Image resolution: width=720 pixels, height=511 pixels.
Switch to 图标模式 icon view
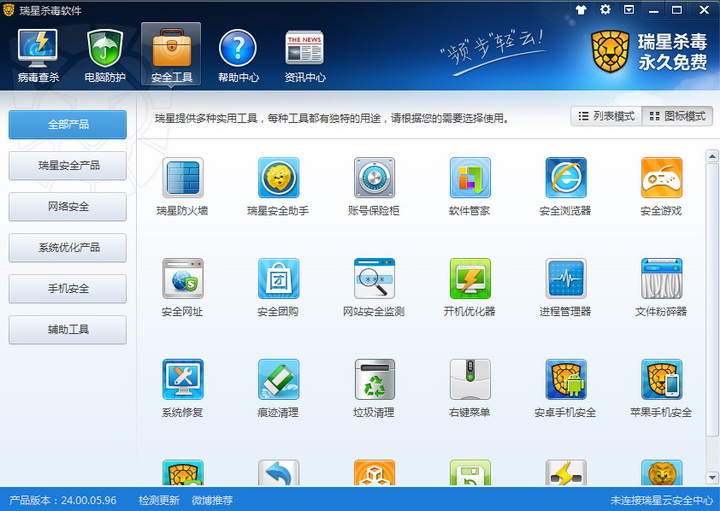click(x=677, y=116)
